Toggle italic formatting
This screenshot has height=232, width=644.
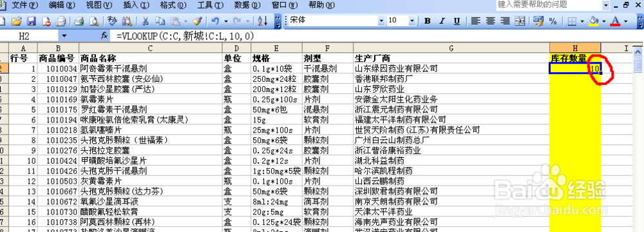(x=442, y=21)
